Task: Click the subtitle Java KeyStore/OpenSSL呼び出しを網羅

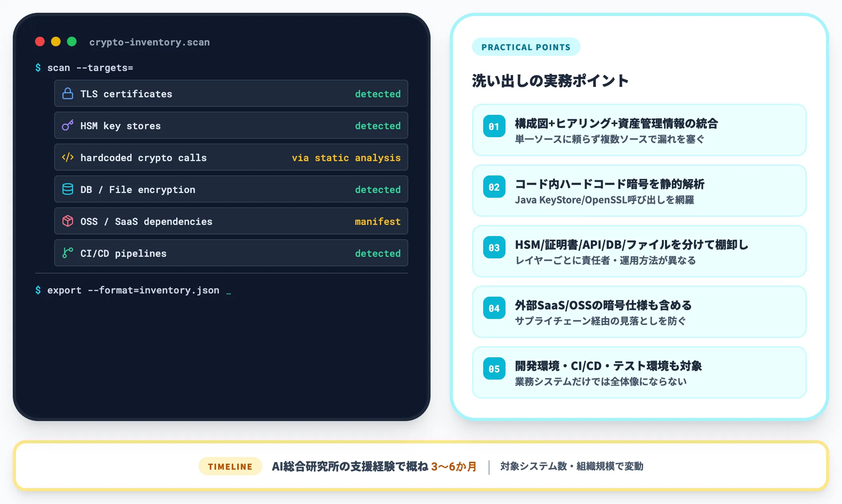Action: [604, 200]
